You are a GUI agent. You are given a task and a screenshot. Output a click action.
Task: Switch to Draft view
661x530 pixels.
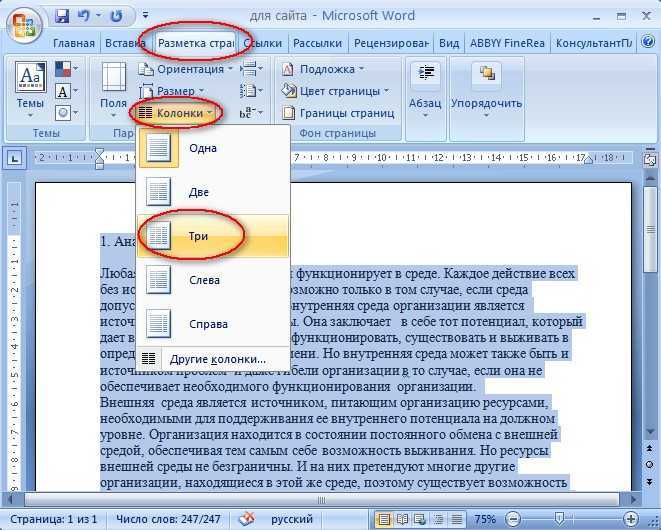(456, 519)
